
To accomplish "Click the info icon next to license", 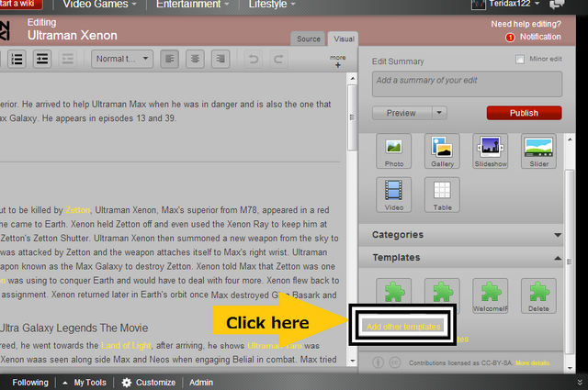I will coord(378,362).
